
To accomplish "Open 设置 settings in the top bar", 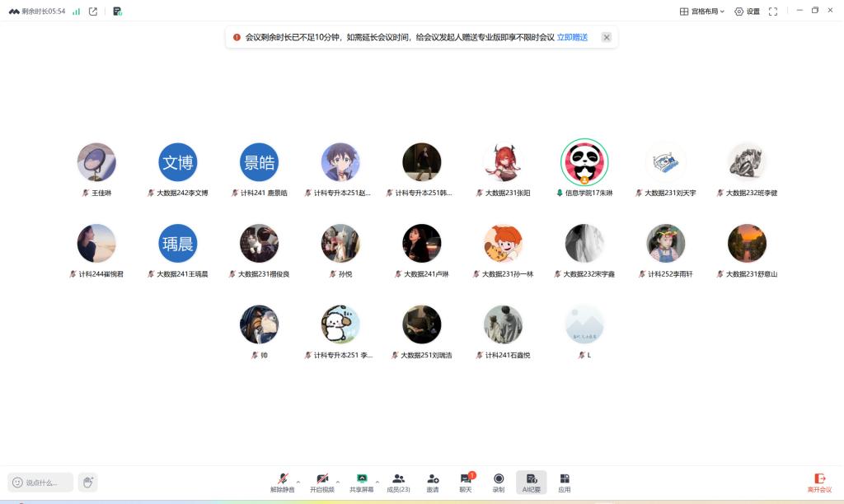I will [747, 12].
